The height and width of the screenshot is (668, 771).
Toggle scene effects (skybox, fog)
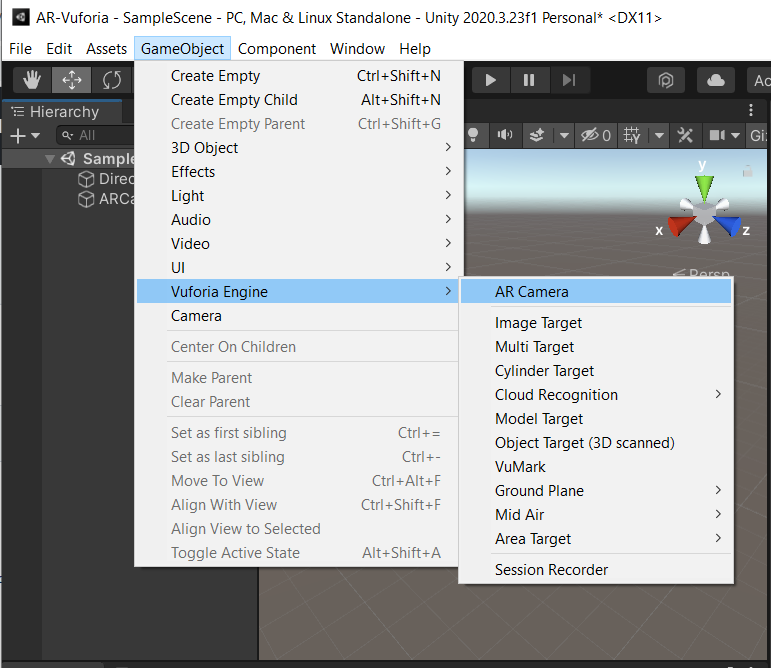536,135
